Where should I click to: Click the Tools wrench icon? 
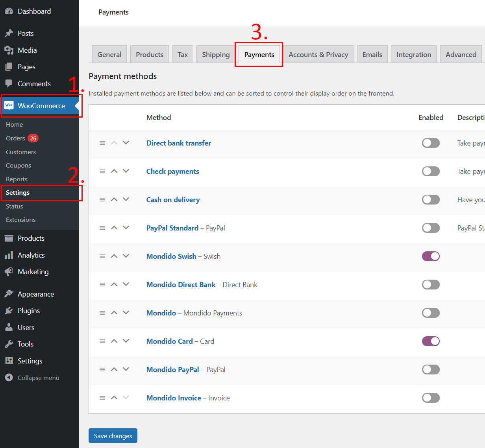pos(9,344)
